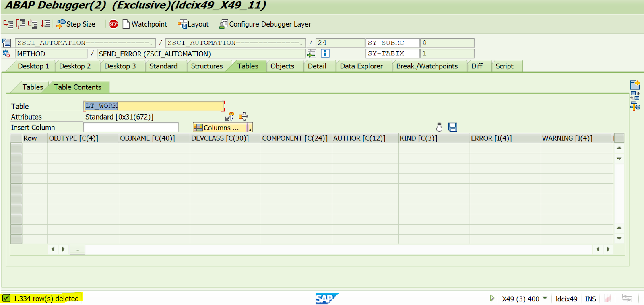Image resolution: width=644 pixels, height=305 pixels.
Task: Click the green checkmark status message icon
Action: point(6,298)
